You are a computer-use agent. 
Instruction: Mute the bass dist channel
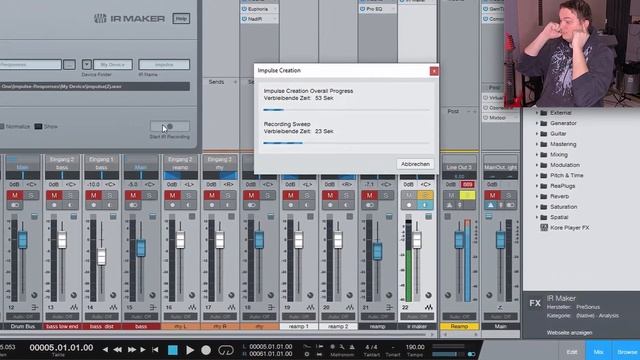click(93, 196)
